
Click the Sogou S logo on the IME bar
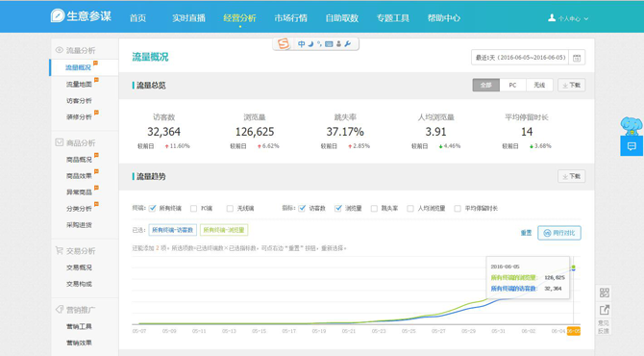click(284, 43)
